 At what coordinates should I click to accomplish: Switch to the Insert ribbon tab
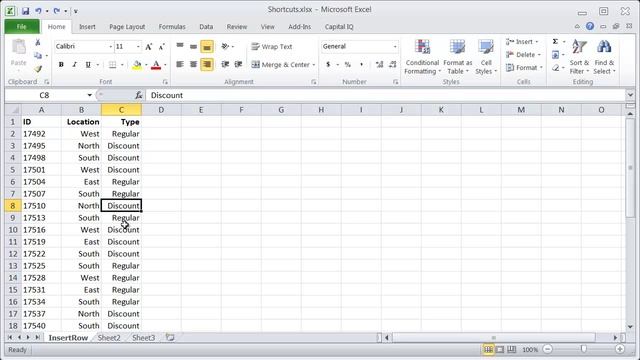pyautogui.click(x=87, y=27)
